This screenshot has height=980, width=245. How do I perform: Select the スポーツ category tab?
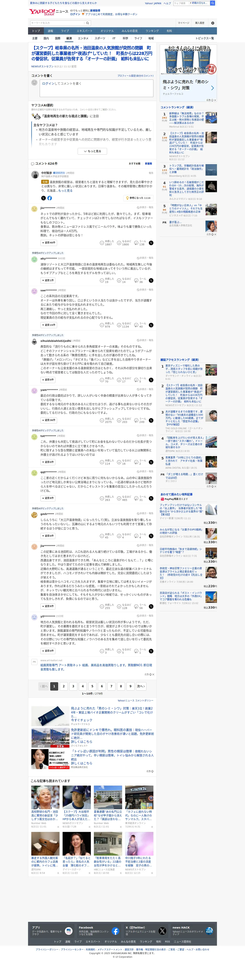100,39
